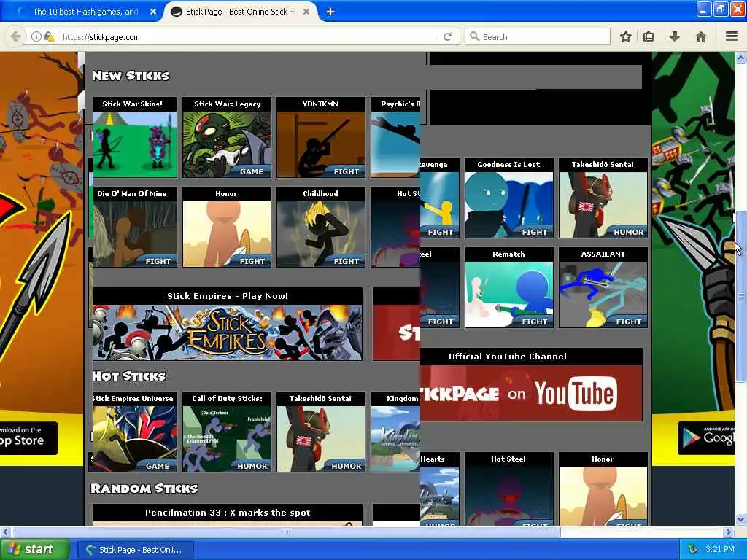This screenshot has width=747, height=560.
Task: Click the vertical scrollbar thumb
Action: pyautogui.click(x=740, y=296)
